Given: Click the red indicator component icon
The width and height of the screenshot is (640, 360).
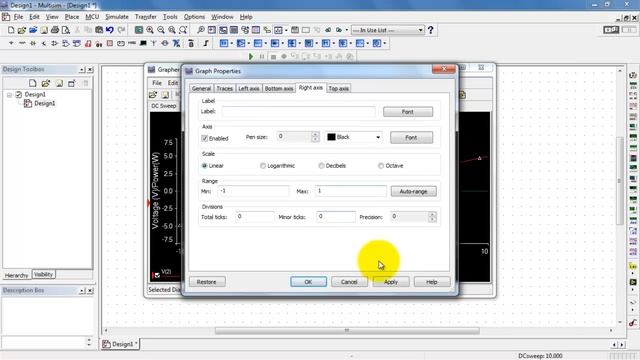Looking at the screenshot, I should click(x=110, y=43).
